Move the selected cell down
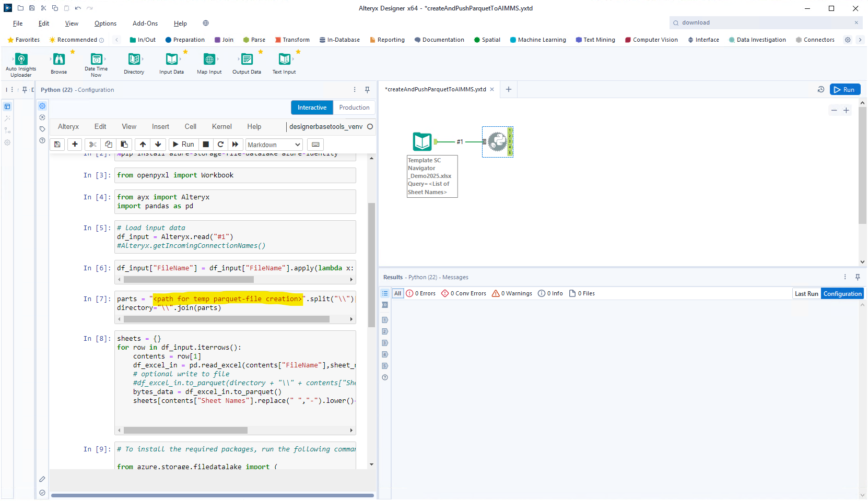The image size is (868, 501). pyautogui.click(x=158, y=145)
